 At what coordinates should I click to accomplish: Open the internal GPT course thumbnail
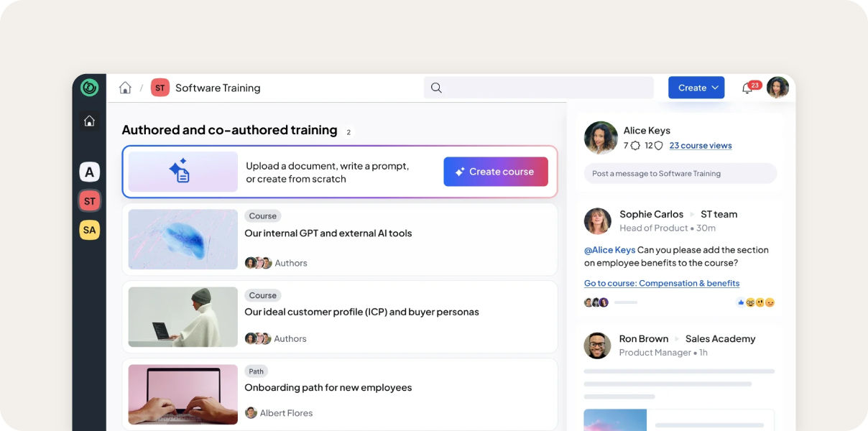tap(183, 239)
